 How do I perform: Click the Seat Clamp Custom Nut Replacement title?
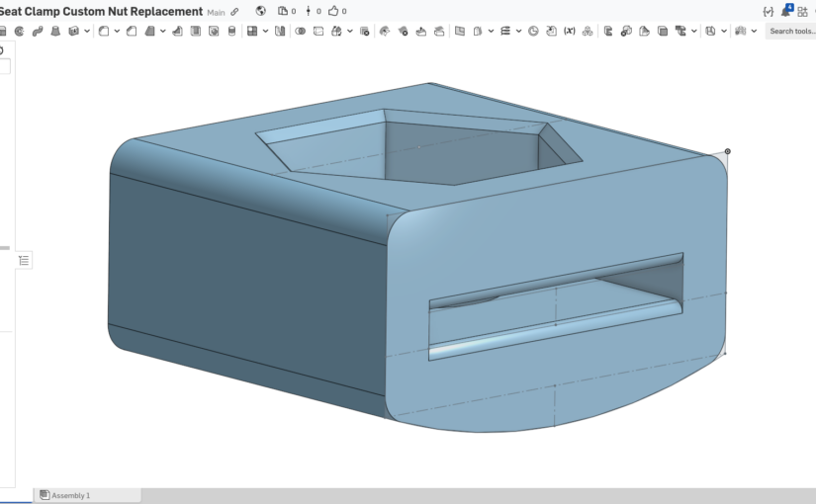pos(102,12)
